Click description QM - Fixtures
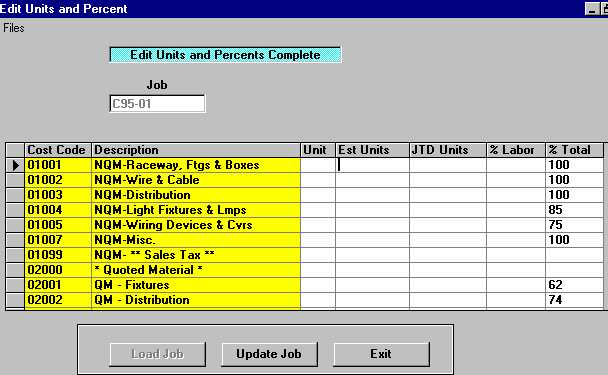 click(196, 285)
